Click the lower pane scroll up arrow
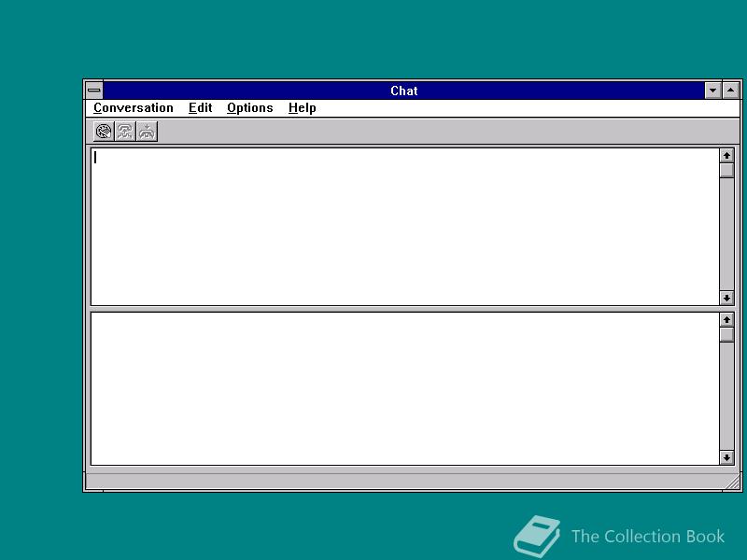This screenshot has height=560, width=747. coord(726,320)
